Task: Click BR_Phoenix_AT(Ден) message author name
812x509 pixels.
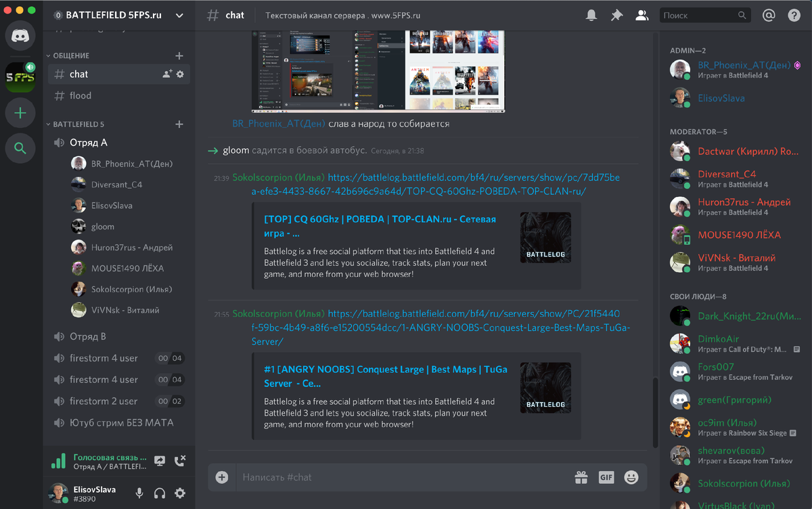Action: click(x=279, y=124)
